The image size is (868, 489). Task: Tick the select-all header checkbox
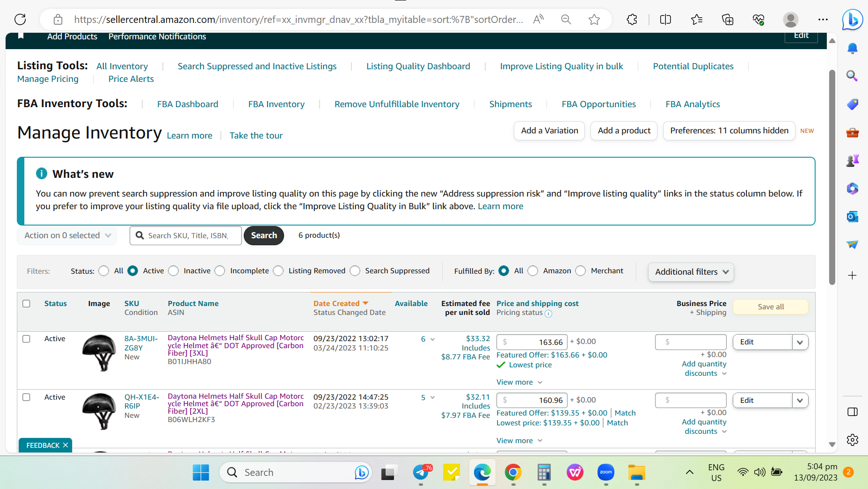coord(26,304)
